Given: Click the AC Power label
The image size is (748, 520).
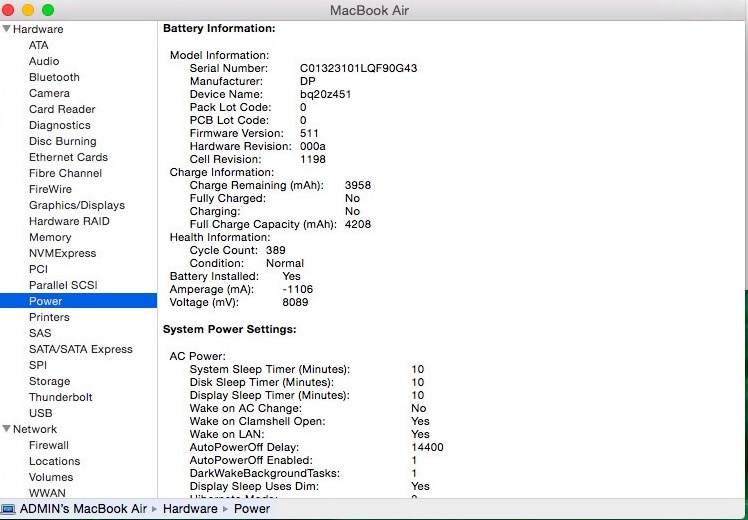Looking at the screenshot, I should click(197, 356).
